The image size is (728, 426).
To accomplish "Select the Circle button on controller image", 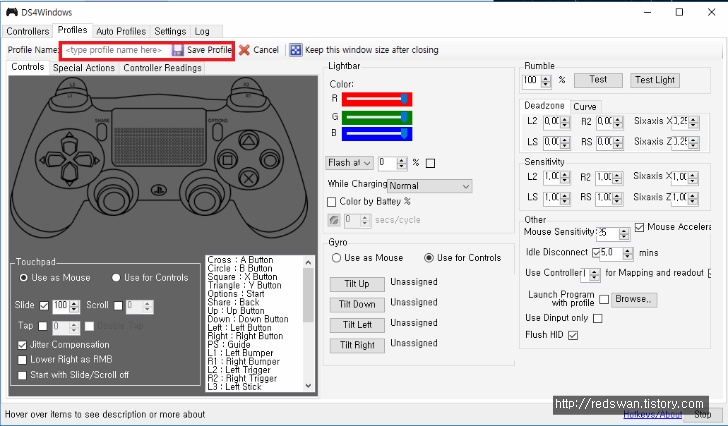I will click(270, 161).
